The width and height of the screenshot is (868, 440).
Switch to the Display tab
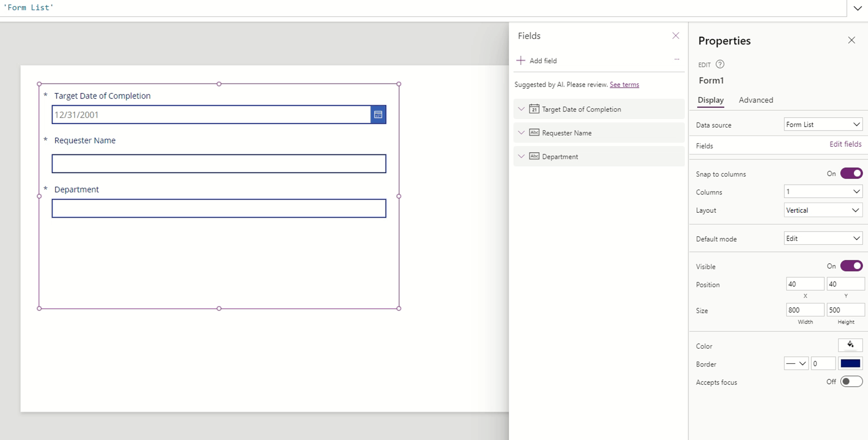point(710,100)
